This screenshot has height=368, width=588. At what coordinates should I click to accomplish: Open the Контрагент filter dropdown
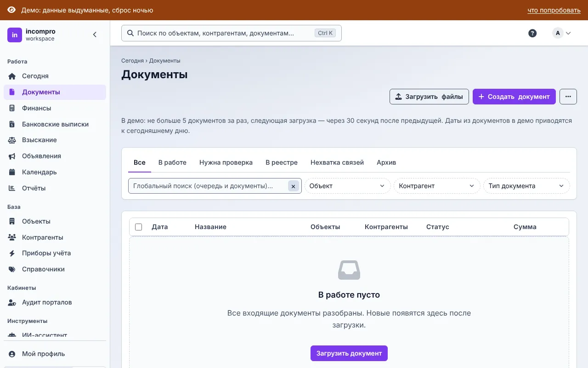pyautogui.click(x=437, y=186)
